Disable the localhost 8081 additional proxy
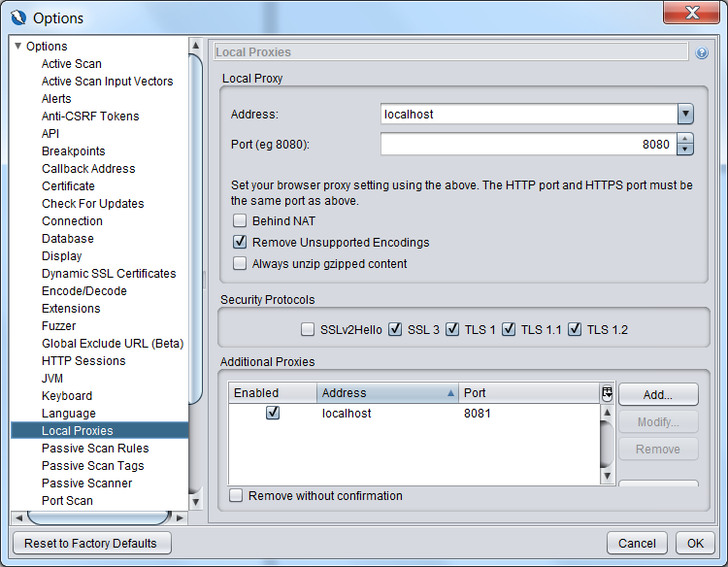The width and height of the screenshot is (728, 567). click(273, 413)
